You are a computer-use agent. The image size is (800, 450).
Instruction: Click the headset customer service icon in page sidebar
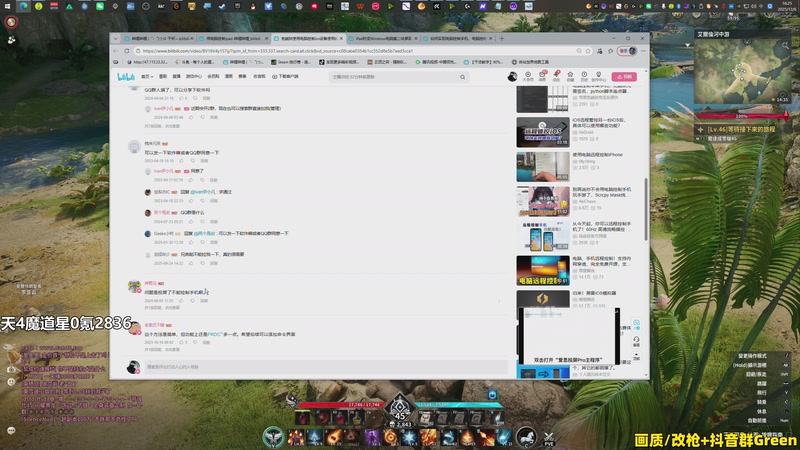point(636,340)
